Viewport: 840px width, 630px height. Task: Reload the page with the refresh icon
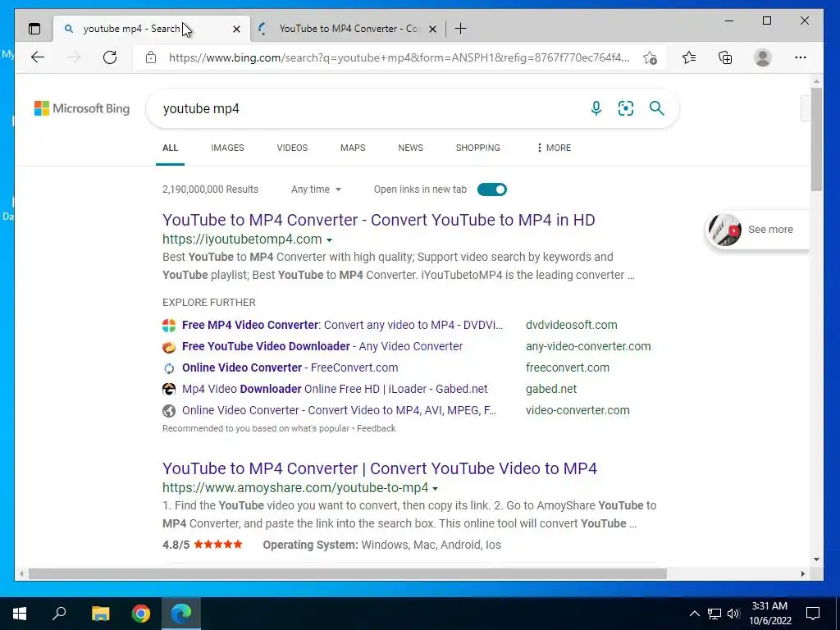click(x=110, y=57)
